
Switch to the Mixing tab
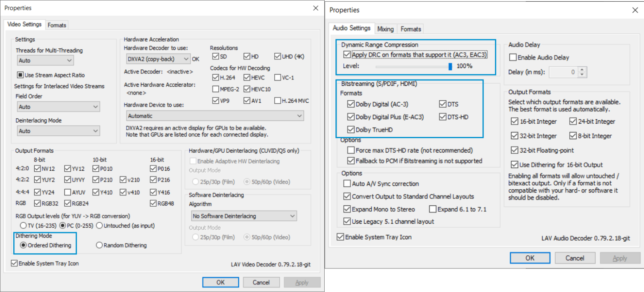click(386, 29)
